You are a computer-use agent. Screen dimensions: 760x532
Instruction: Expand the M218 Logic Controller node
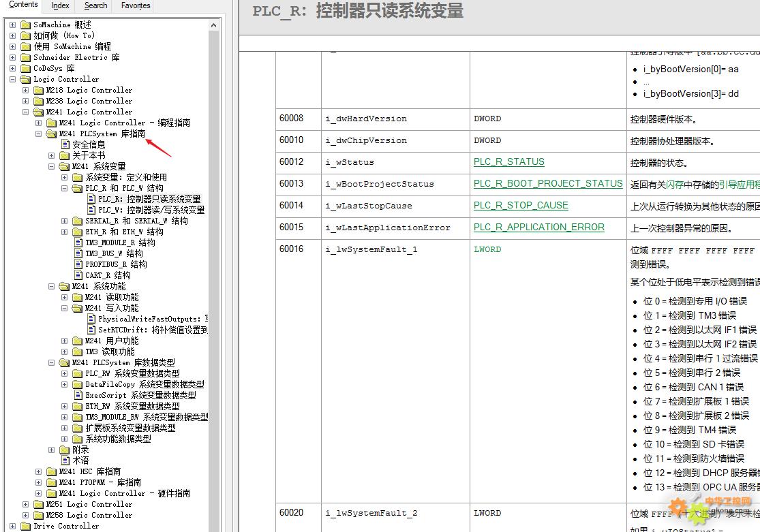coord(26,90)
